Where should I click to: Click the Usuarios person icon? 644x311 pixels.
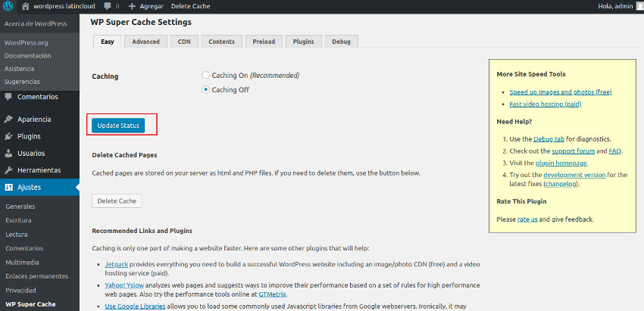tap(8, 154)
